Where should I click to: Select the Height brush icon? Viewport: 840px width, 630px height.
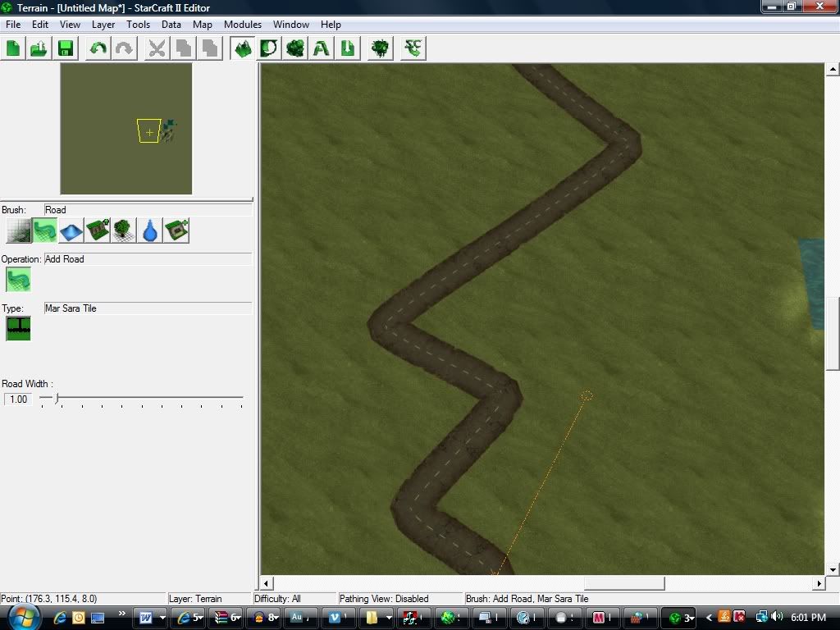point(71,231)
